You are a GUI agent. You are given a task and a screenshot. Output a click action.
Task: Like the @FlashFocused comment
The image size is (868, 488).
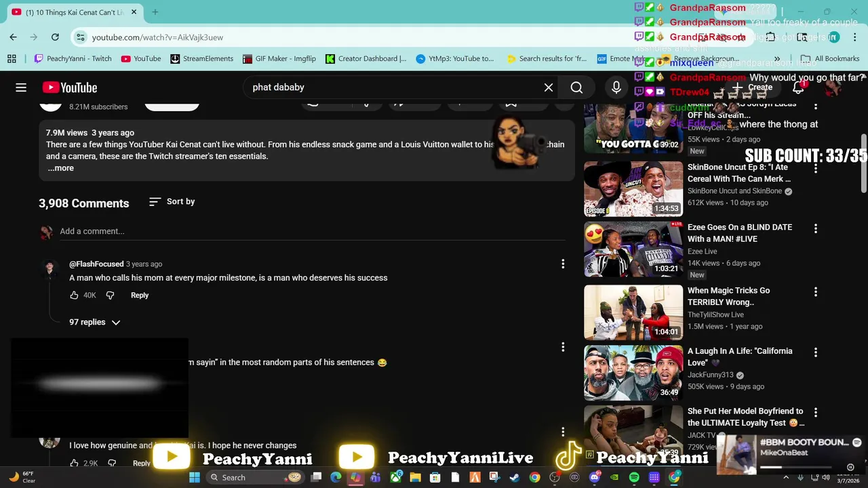(75, 296)
